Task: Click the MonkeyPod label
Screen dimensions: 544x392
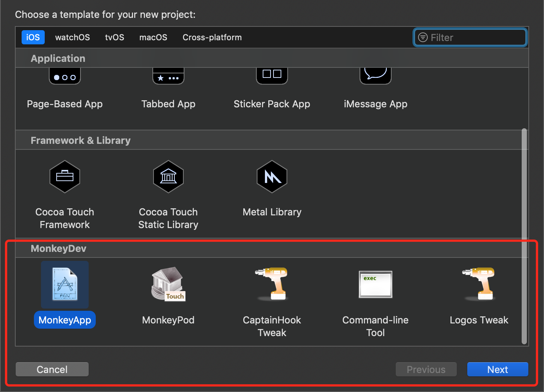Action: coord(168,320)
